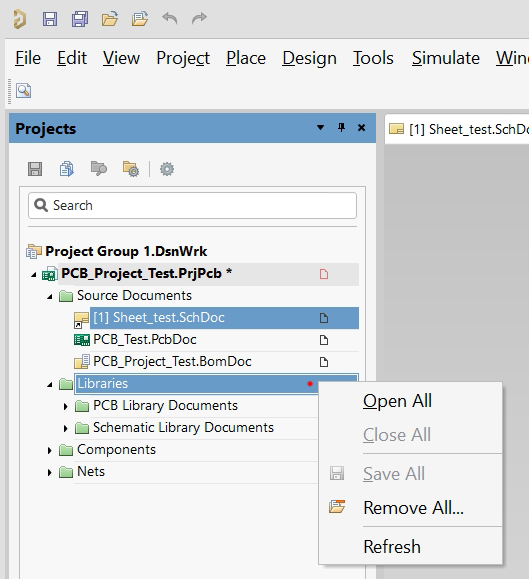Click the Projects panel save icon

(x=35, y=169)
